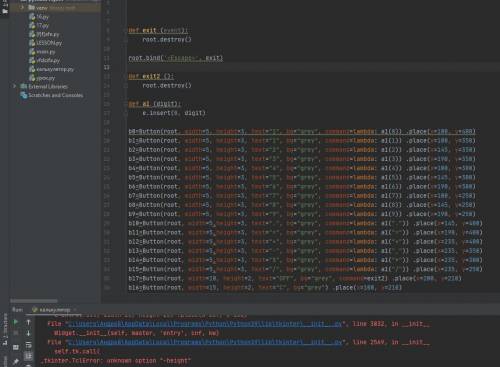Click the venv folder icon

pos(31,7)
